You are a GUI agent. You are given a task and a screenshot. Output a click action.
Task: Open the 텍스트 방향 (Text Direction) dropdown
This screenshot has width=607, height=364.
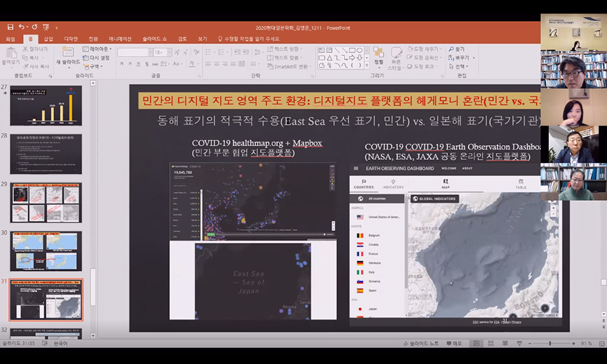pos(285,49)
